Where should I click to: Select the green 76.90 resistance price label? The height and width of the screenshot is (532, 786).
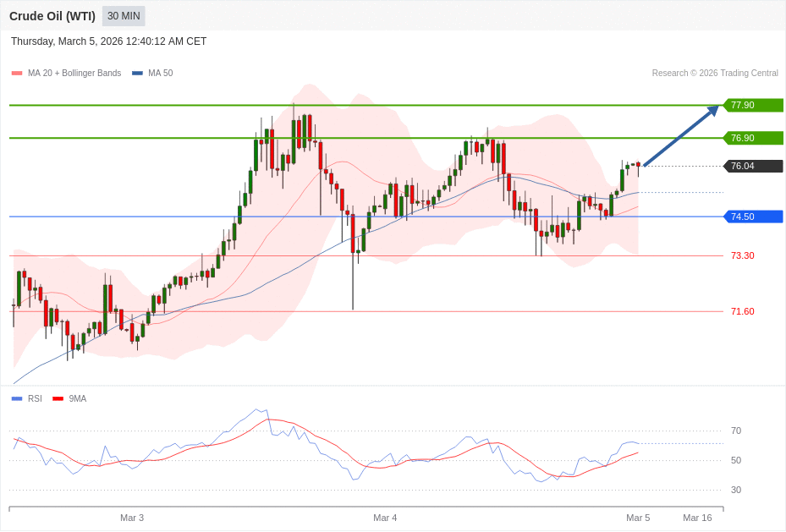[x=752, y=138]
